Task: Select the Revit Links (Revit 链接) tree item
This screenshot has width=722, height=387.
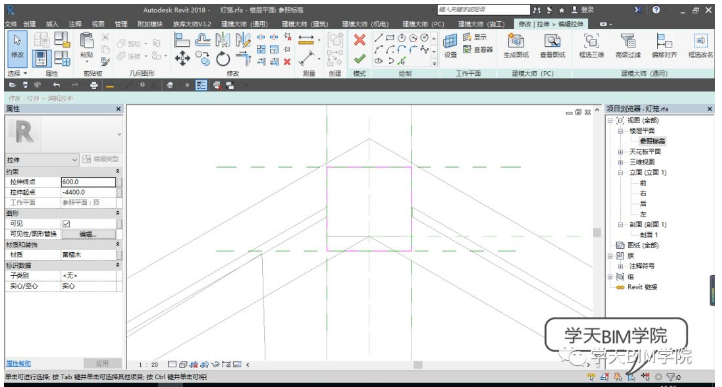Action: click(642, 287)
